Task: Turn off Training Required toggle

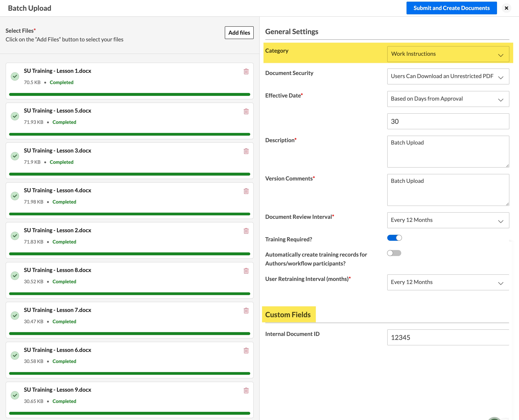Action: [x=394, y=238]
